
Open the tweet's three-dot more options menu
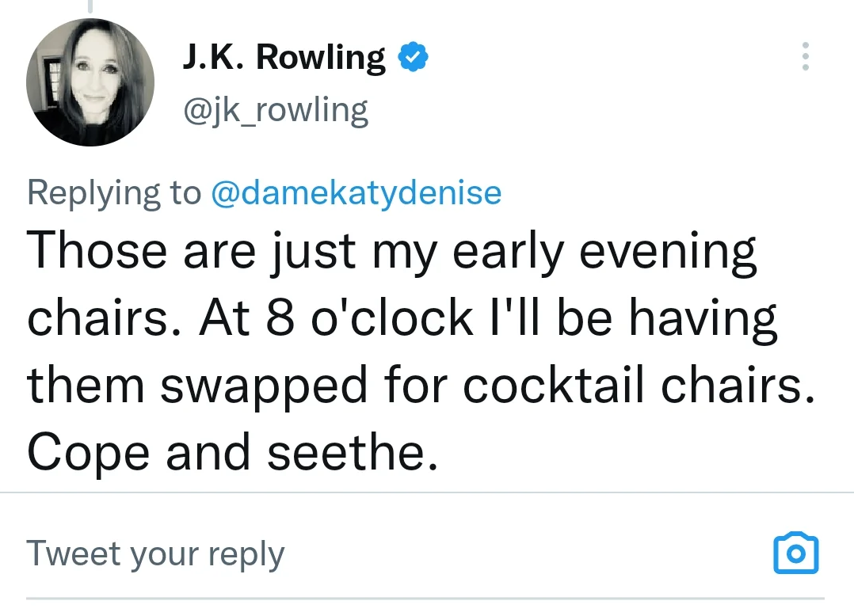click(805, 56)
